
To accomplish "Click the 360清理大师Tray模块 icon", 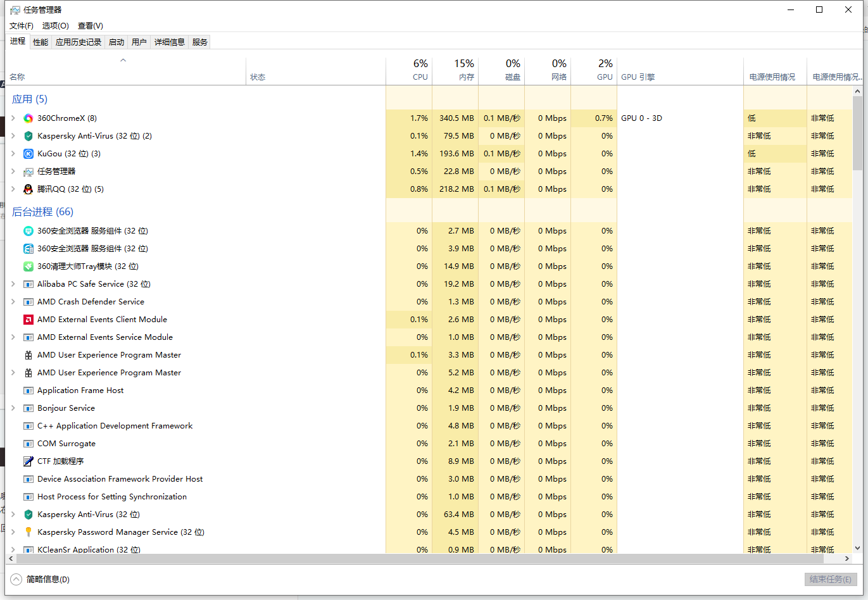I will (x=28, y=266).
